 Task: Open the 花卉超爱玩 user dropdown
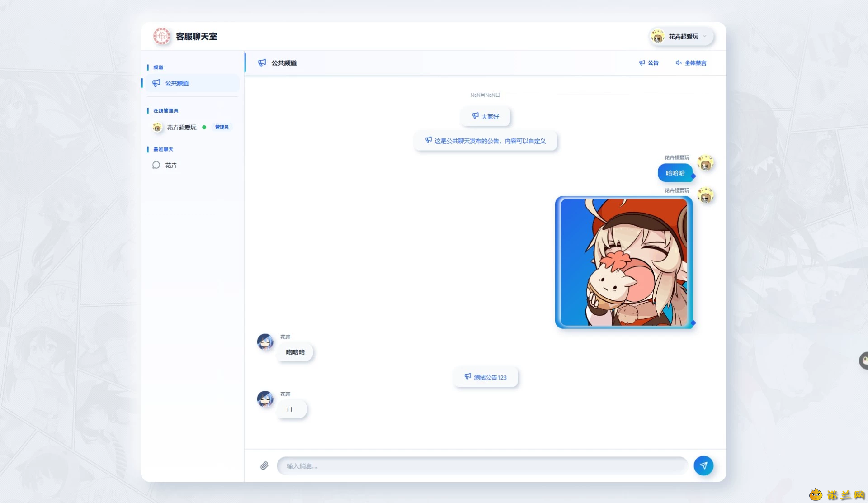tap(682, 37)
